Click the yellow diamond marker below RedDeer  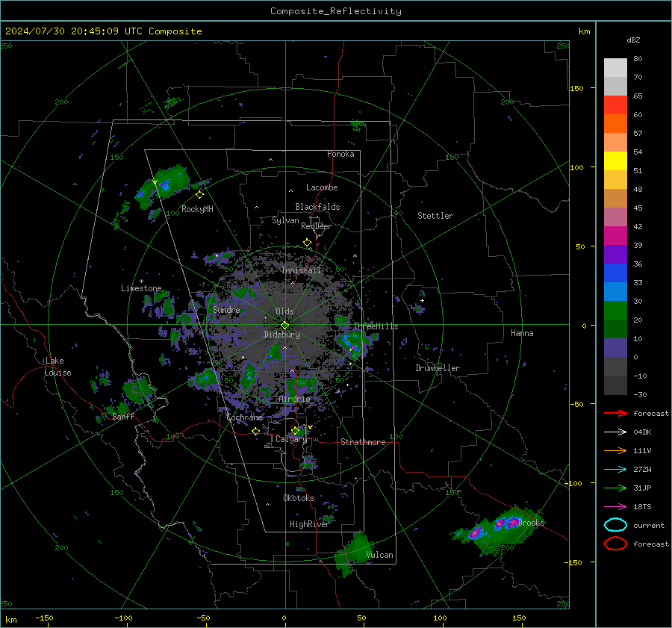click(308, 243)
